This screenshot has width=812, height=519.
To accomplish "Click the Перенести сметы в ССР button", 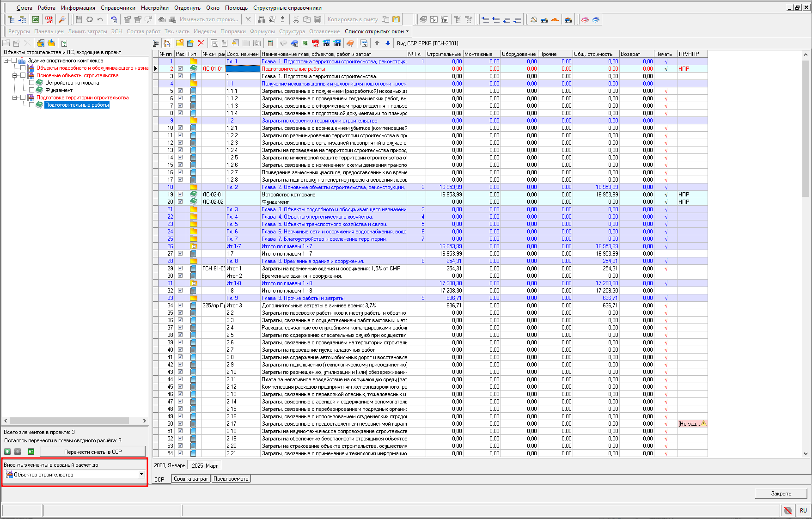I will coord(92,452).
